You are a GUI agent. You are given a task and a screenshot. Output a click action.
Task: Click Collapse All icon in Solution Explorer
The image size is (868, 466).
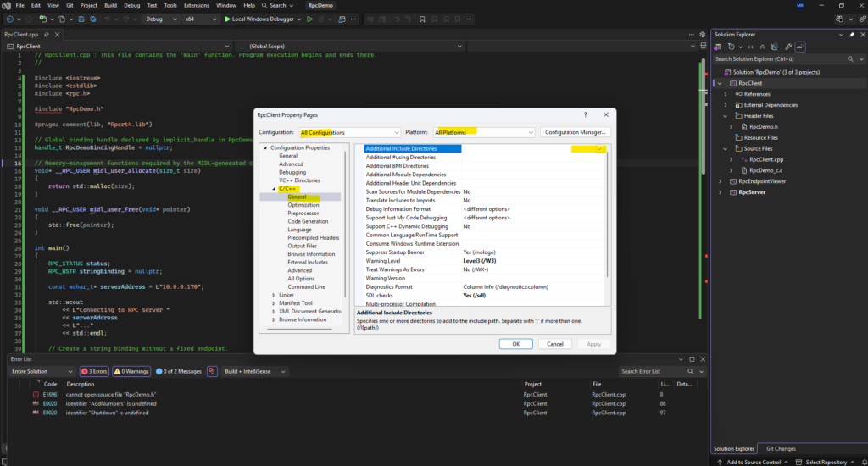[x=762, y=47]
